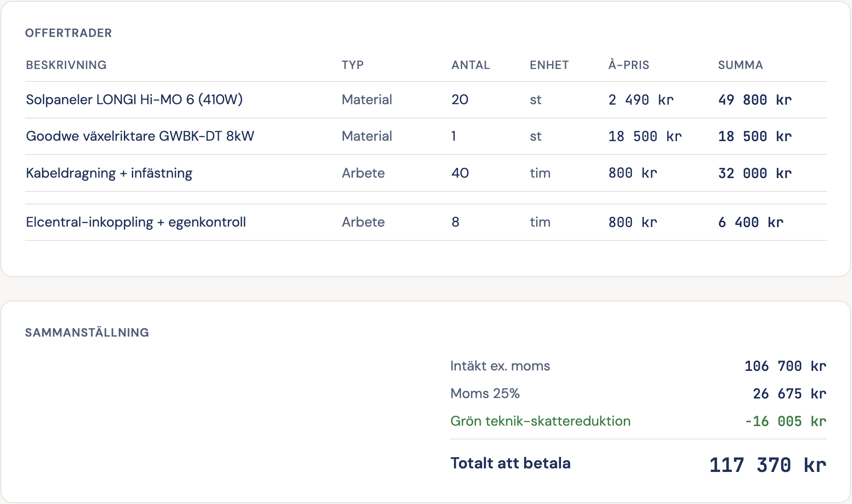Click the 'Totalt att betala' label

point(511,463)
